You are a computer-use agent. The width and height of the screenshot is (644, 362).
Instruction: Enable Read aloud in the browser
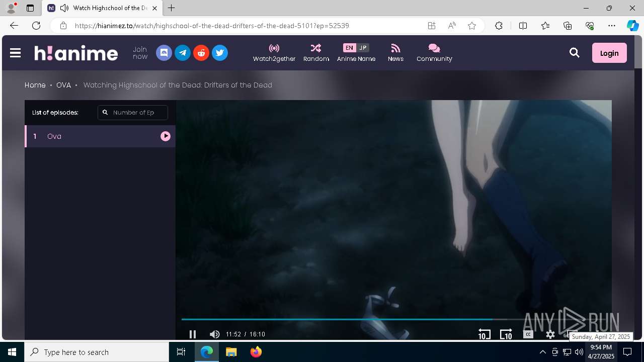tap(452, 26)
